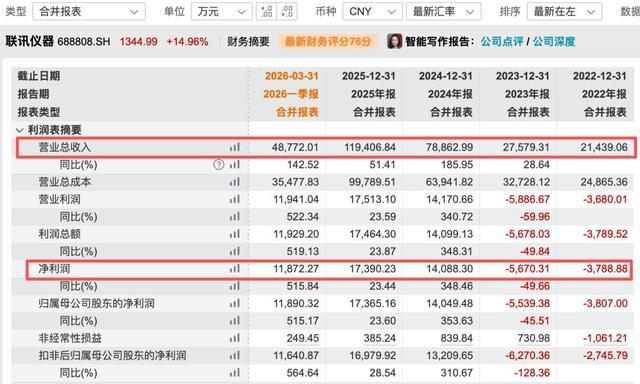Click the question mark help icon beside 同比(%)
640x384 pixels.
[x=219, y=164]
